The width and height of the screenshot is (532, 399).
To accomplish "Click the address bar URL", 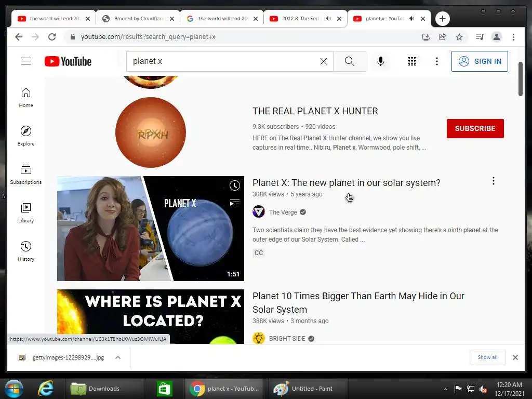I will (x=148, y=37).
